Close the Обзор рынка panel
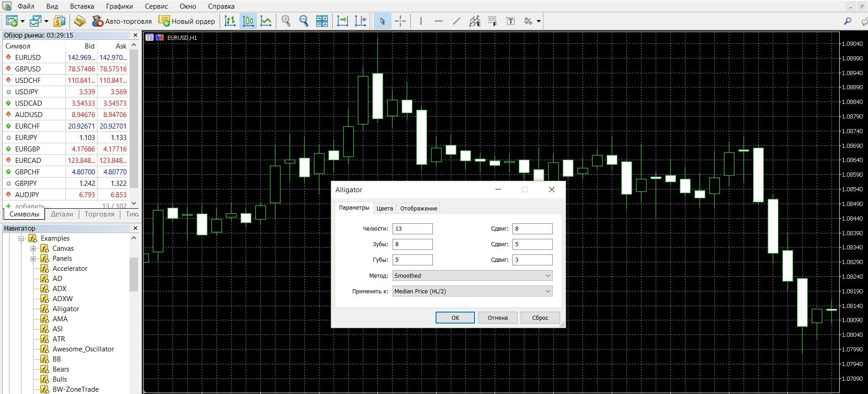868x394 pixels. [x=135, y=35]
